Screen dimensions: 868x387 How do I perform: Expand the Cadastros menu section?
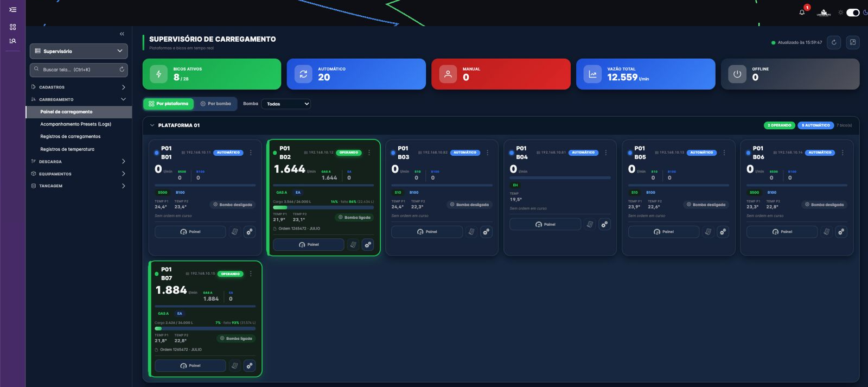click(x=79, y=87)
